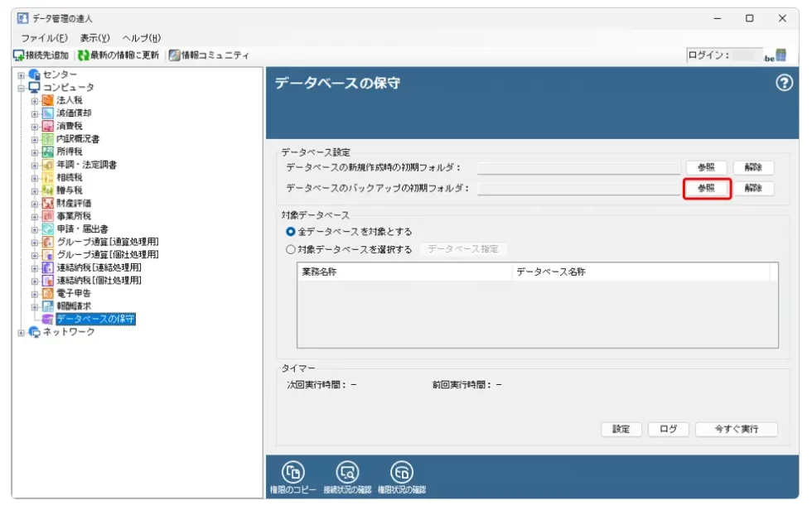Image resolution: width=812 pixels, height=510 pixels.
Task: Open the ヘルプ(H) menu
Action: coord(141,38)
